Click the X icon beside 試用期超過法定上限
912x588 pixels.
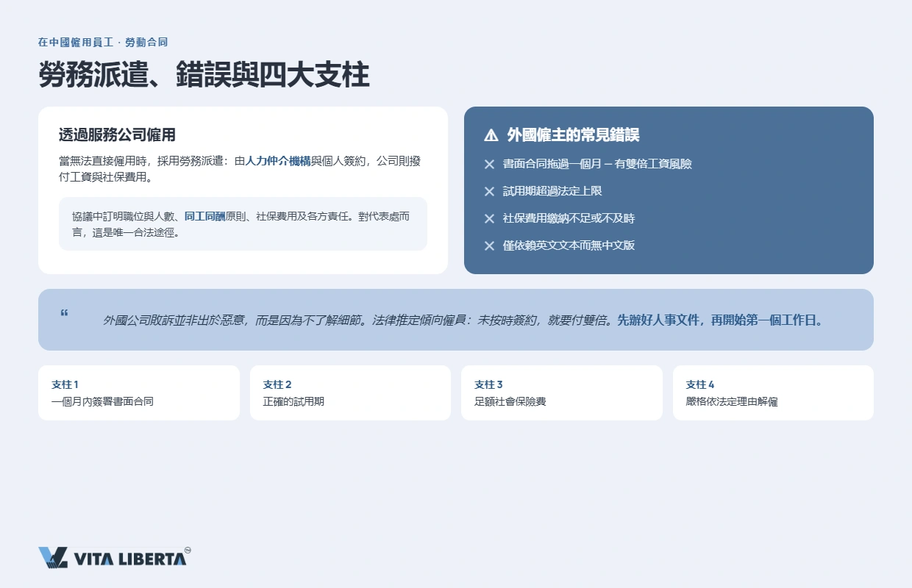click(x=489, y=192)
